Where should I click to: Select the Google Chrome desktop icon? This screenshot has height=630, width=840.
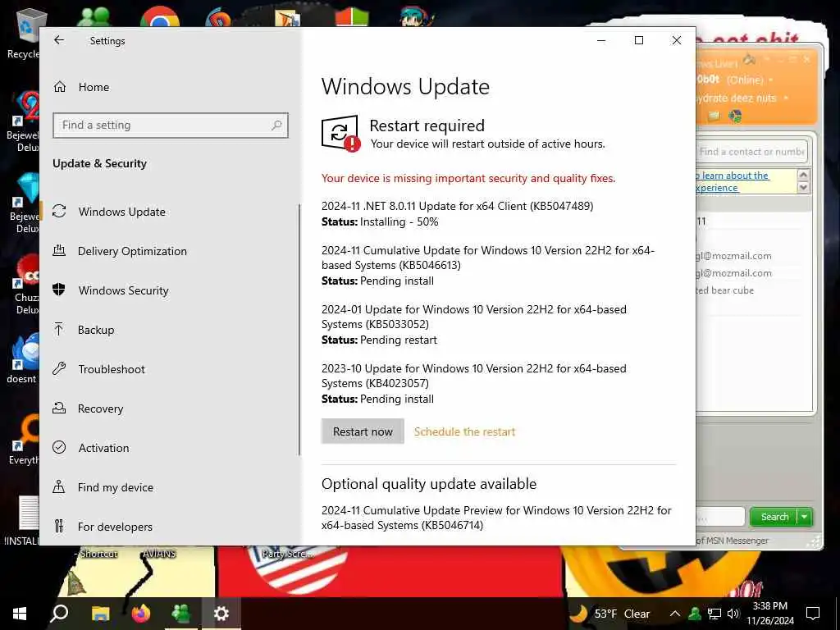click(160, 16)
